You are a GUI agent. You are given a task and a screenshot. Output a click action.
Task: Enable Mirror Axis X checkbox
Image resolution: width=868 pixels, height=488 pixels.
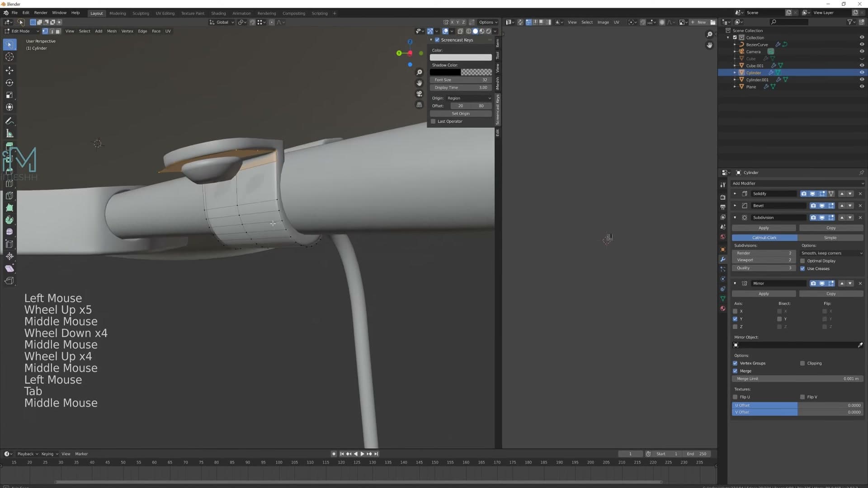(x=735, y=311)
